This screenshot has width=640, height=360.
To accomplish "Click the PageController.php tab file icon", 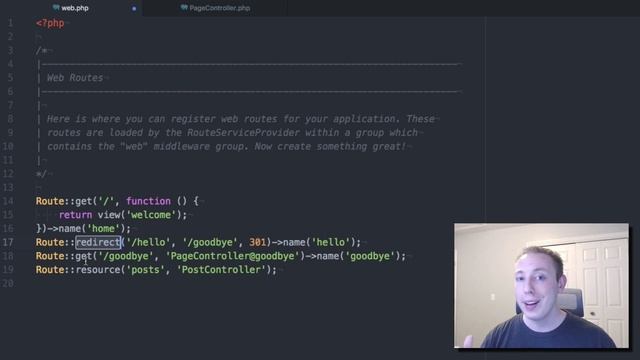I will [x=184, y=8].
